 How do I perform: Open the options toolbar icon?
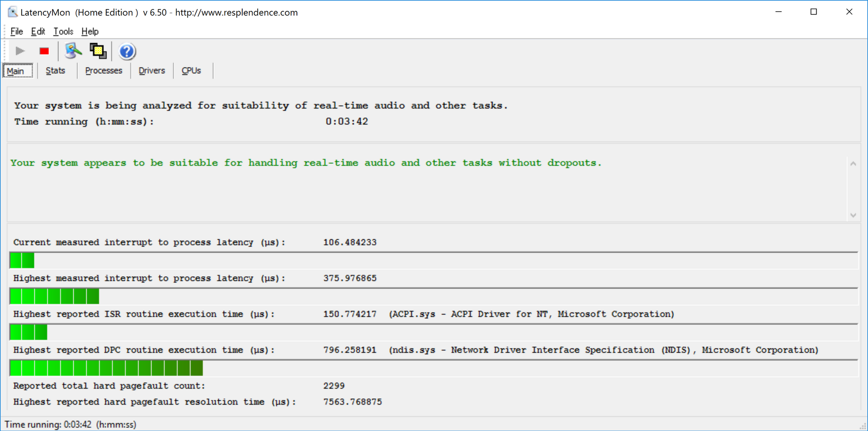pyautogui.click(x=73, y=51)
